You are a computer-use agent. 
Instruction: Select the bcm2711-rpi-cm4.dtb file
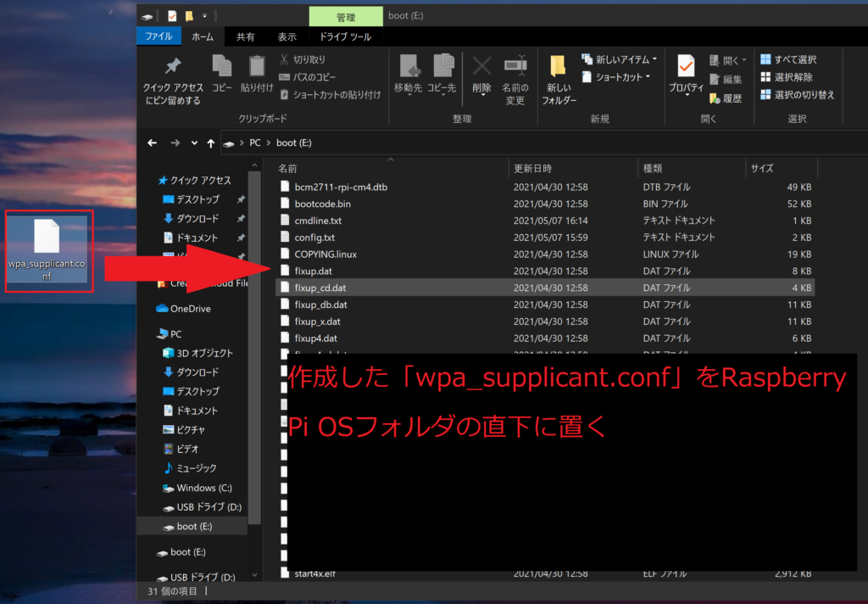coord(545,187)
